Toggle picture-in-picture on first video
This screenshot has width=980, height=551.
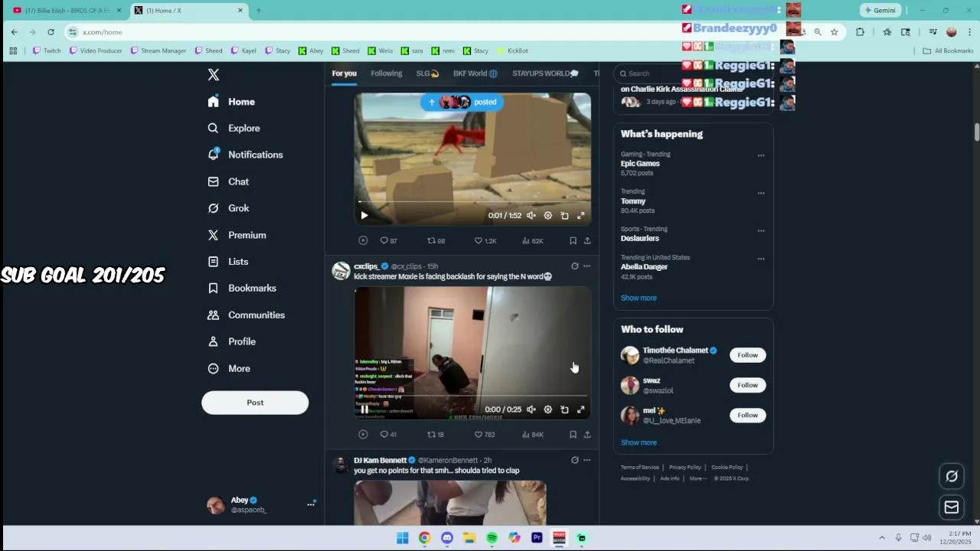point(564,216)
